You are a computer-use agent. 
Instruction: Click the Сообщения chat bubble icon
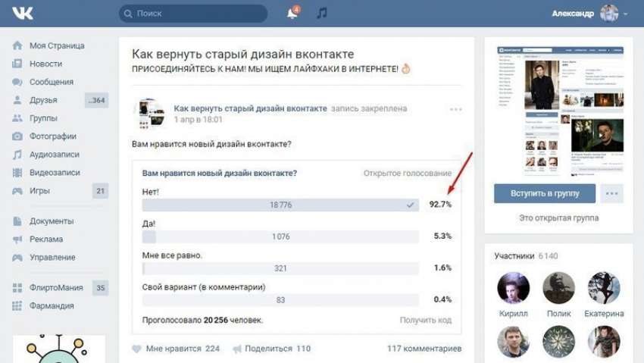coord(17,82)
